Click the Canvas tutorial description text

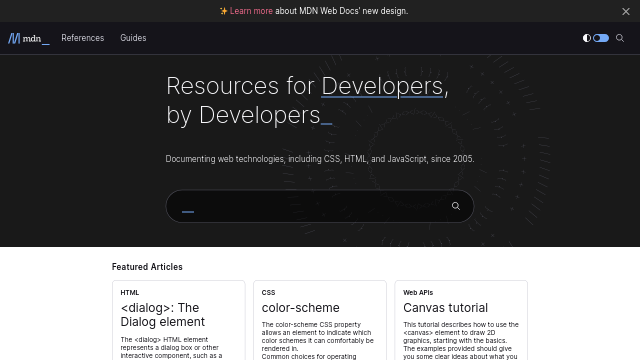pos(461,340)
